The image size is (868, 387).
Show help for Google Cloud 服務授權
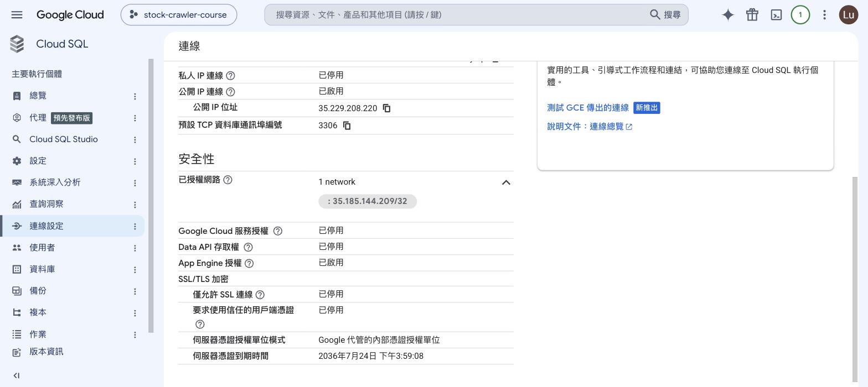[x=278, y=231]
